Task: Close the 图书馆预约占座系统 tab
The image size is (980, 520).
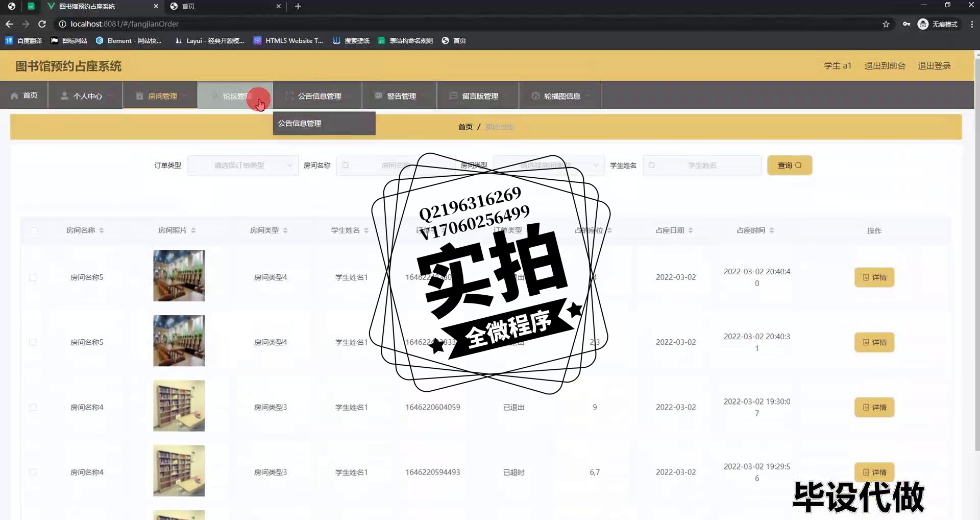Action: coord(156,6)
